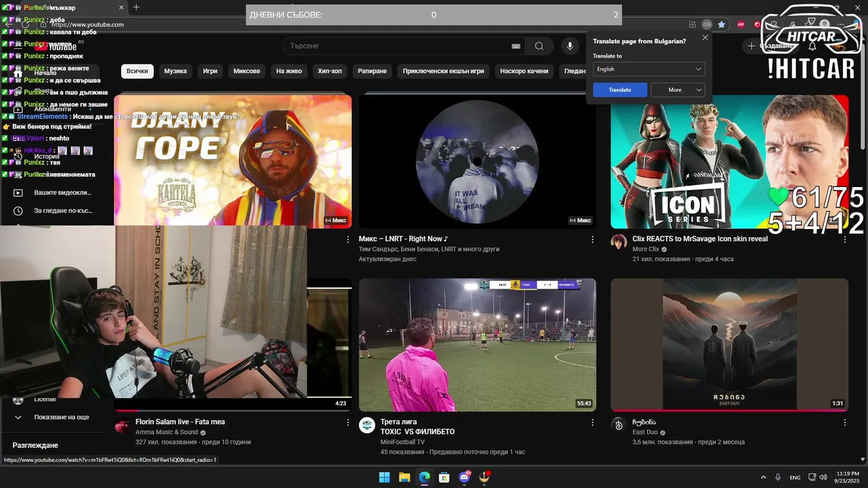The width and height of the screenshot is (868, 488).
Task: Open Clix REACTS to MrSavage title link
Action: click(700, 239)
